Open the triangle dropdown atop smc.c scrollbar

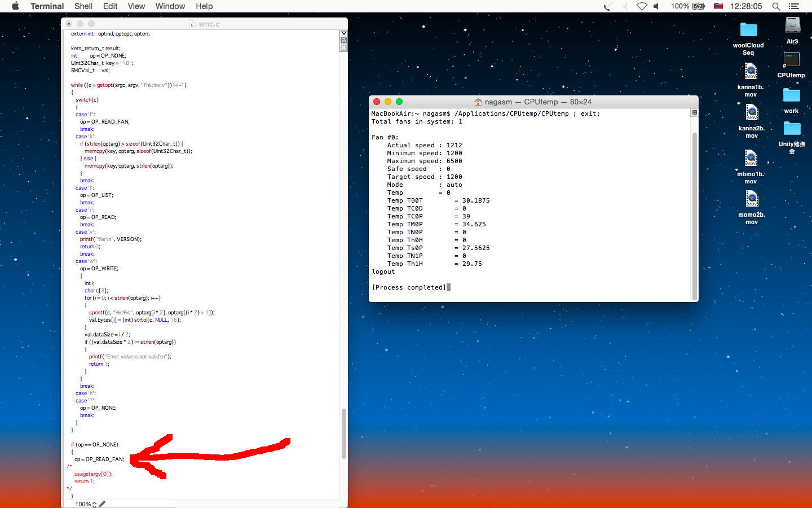(x=343, y=33)
